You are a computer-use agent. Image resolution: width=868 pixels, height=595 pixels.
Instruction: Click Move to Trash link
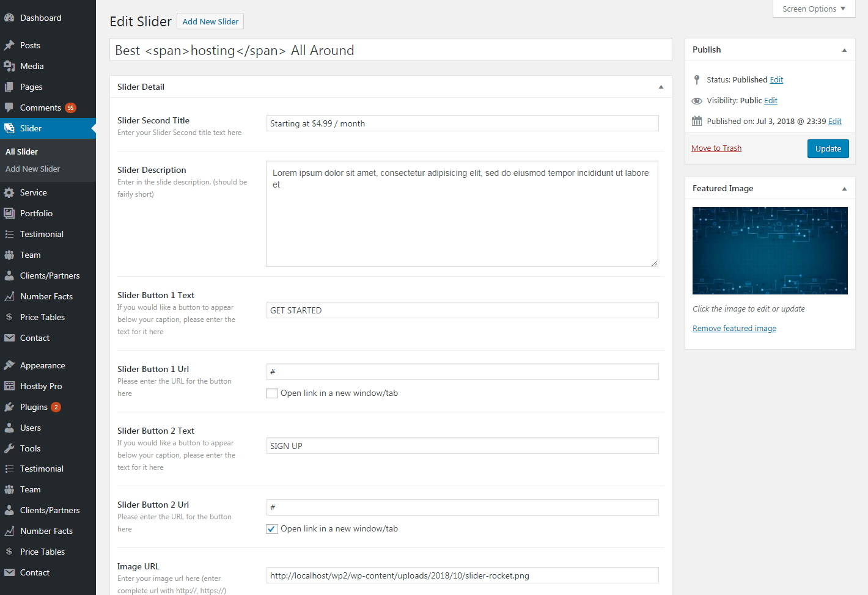coord(716,148)
